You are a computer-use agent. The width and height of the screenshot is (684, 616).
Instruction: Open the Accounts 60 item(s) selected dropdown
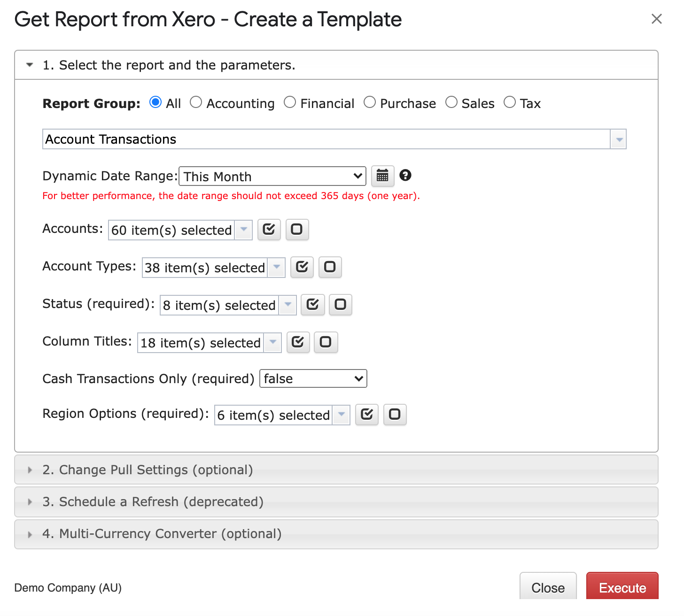coord(180,230)
